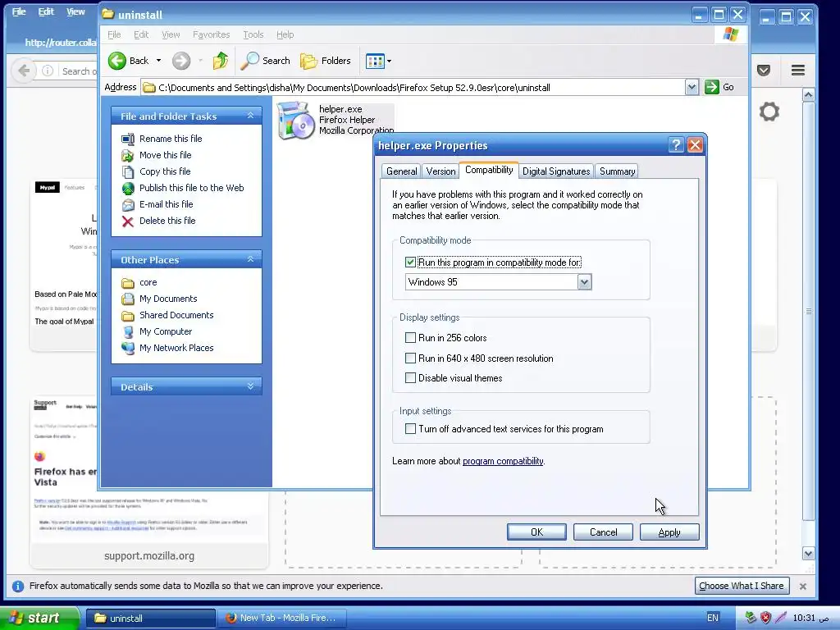
Task: Click the Explorer address path field
Action: pyautogui.click(x=413, y=87)
